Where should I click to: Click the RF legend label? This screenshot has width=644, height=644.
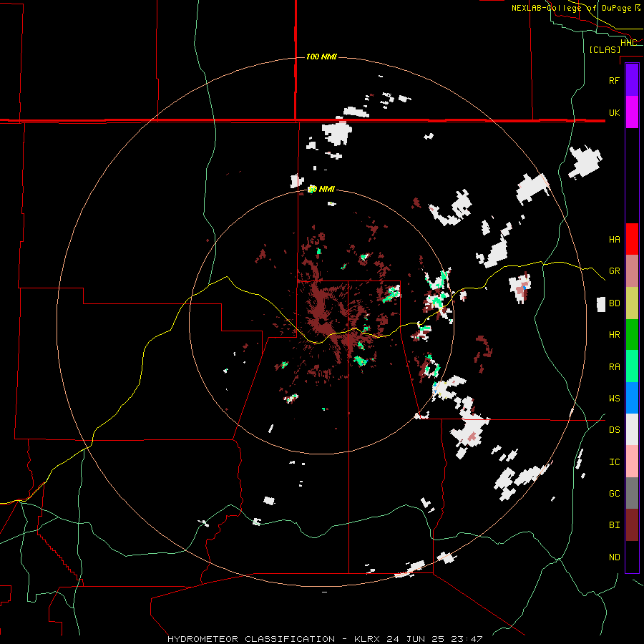614,80
